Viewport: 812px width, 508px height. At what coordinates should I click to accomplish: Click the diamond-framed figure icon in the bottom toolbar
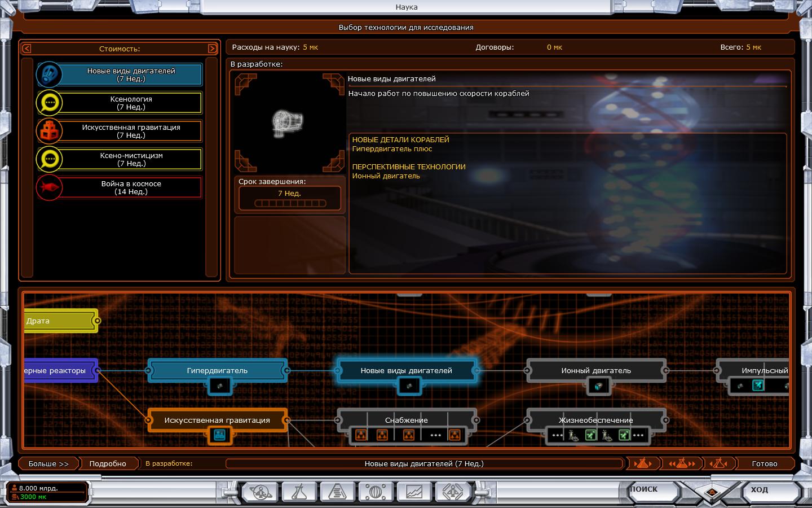tap(452, 492)
